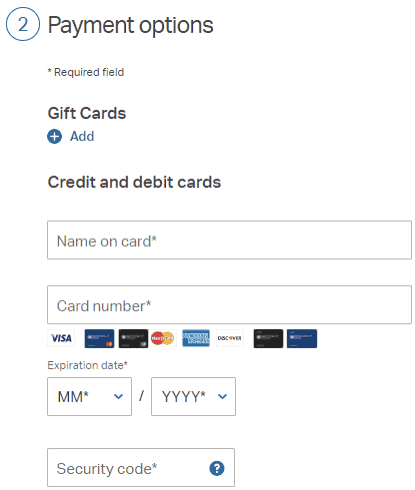
Task: Click the black card icon after Discover
Action: 268,338
